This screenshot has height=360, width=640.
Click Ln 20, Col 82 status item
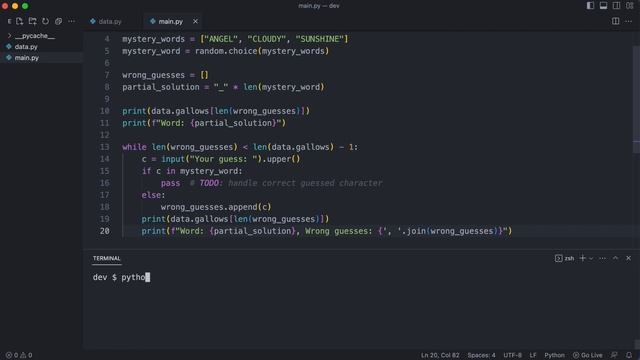(x=440, y=356)
